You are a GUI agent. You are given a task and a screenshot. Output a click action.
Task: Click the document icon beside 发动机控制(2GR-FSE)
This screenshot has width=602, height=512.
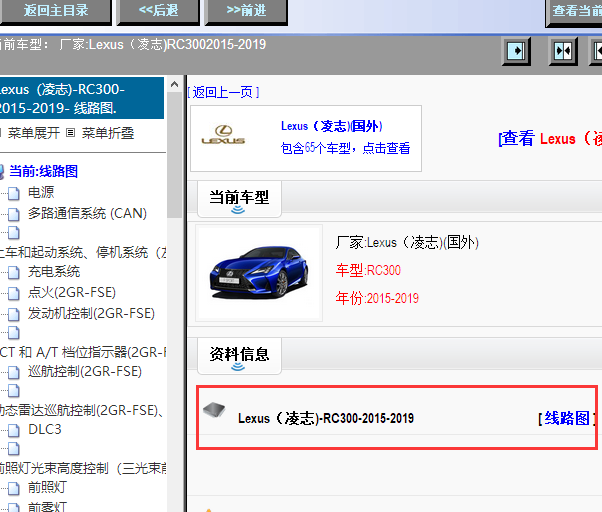(14, 314)
